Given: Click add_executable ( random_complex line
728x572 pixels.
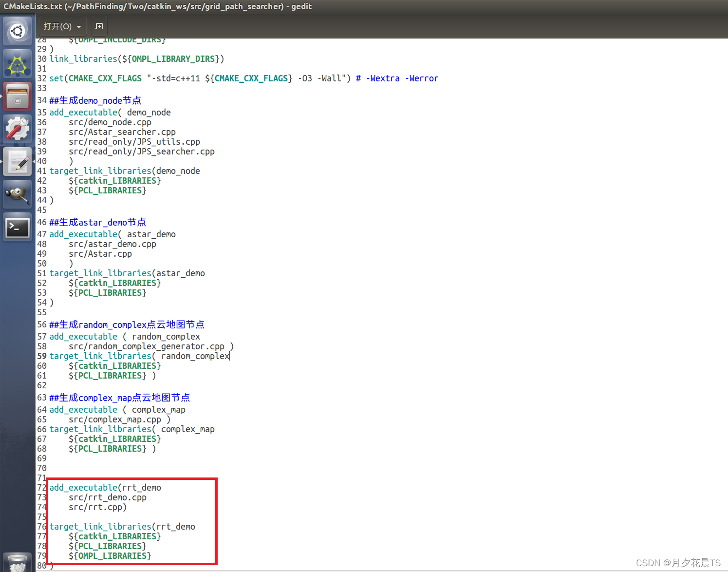Looking at the screenshot, I should pyautogui.click(x=125, y=337).
